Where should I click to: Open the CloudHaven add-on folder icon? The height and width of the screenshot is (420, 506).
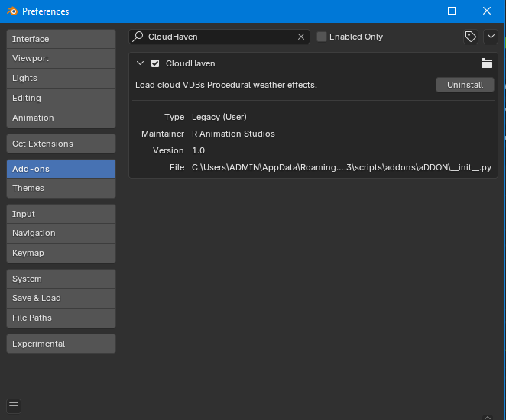click(x=487, y=63)
